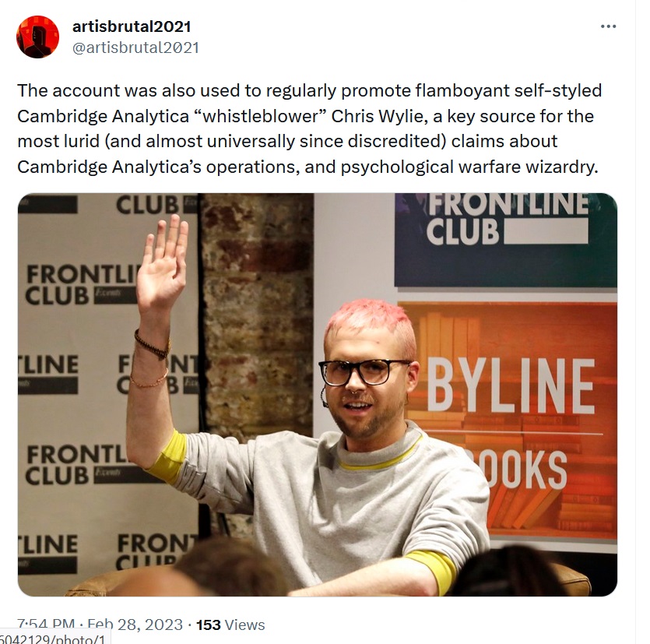
Task: Open the three-dot more options menu
Action: pyautogui.click(x=608, y=26)
